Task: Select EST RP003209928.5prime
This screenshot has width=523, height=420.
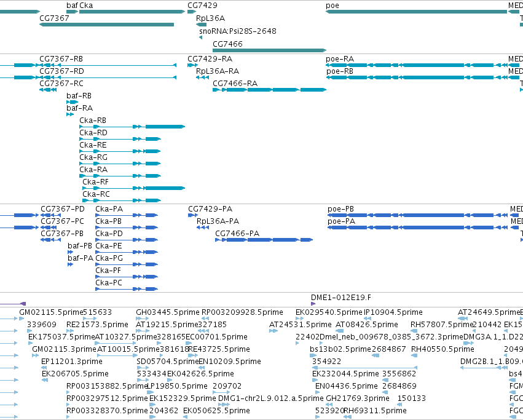Action: pyautogui.click(x=243, y=312)
